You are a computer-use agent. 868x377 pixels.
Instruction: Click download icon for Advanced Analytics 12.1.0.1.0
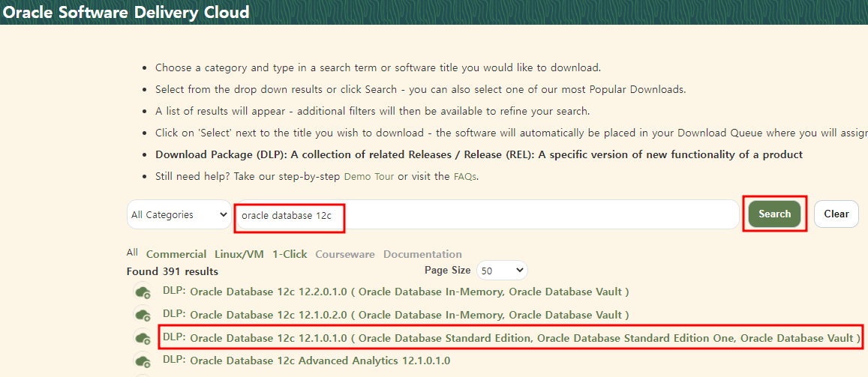(143, 361)
